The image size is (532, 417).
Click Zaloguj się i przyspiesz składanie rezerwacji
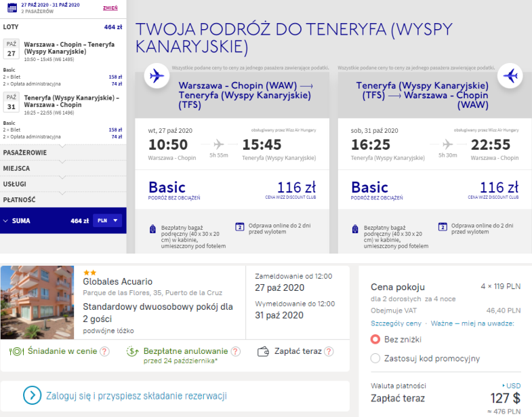point(136,396)
